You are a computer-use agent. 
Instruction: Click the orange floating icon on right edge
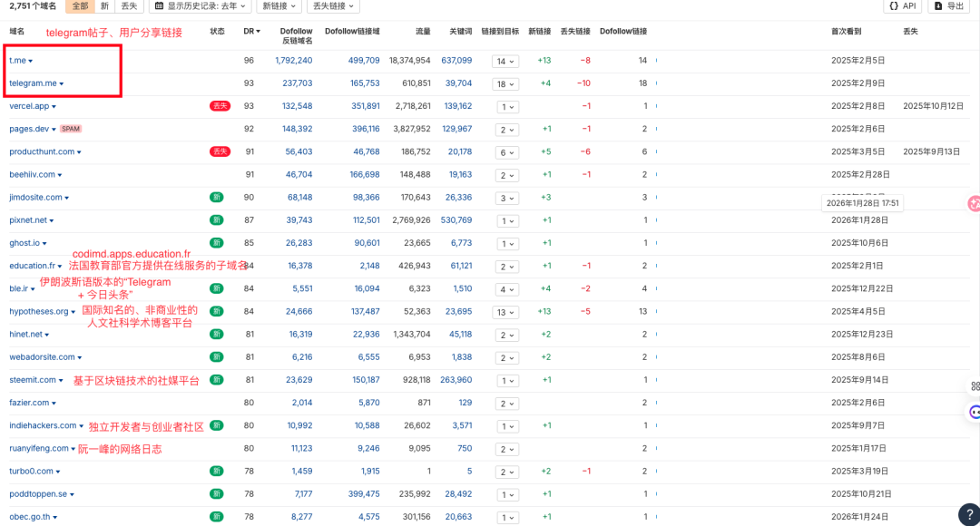coord(974,204)
